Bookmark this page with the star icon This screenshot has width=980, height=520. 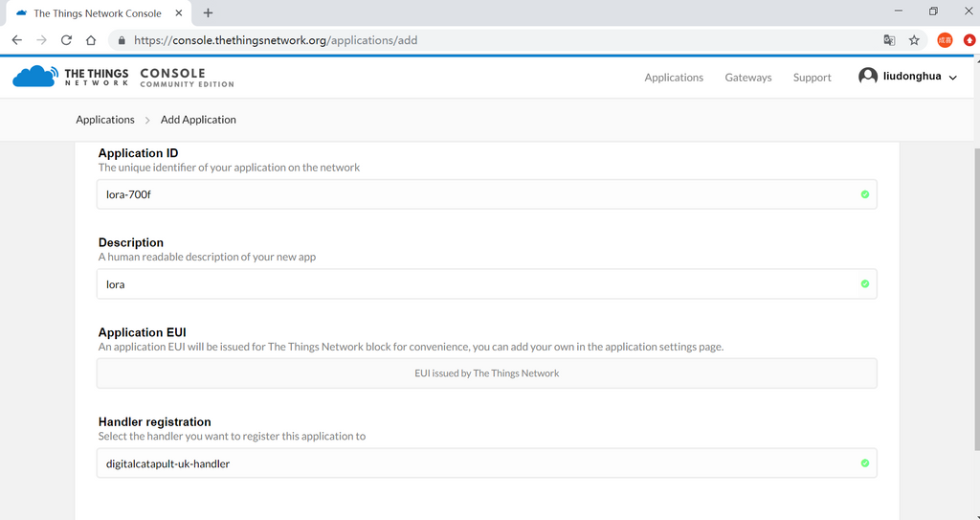[914, 40]
